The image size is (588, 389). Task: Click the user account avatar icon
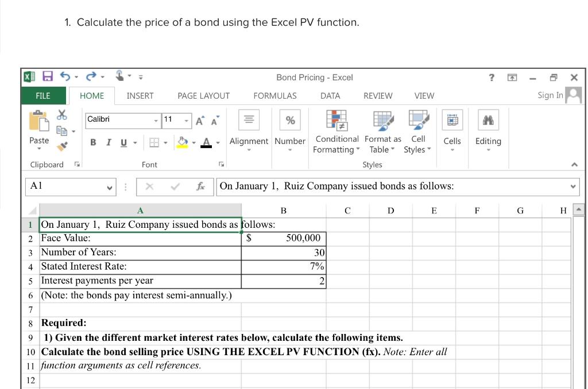574,95
